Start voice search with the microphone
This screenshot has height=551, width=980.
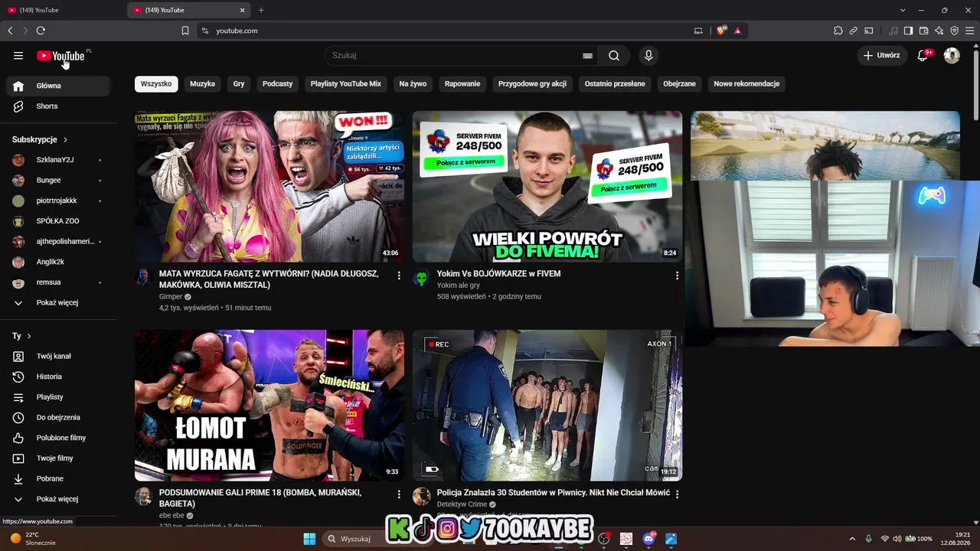(648, 55)
